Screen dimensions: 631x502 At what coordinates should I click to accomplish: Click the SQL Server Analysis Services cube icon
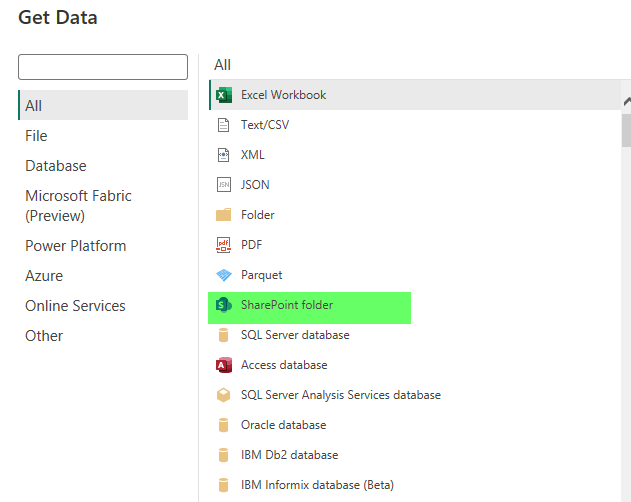click(223, 395)
